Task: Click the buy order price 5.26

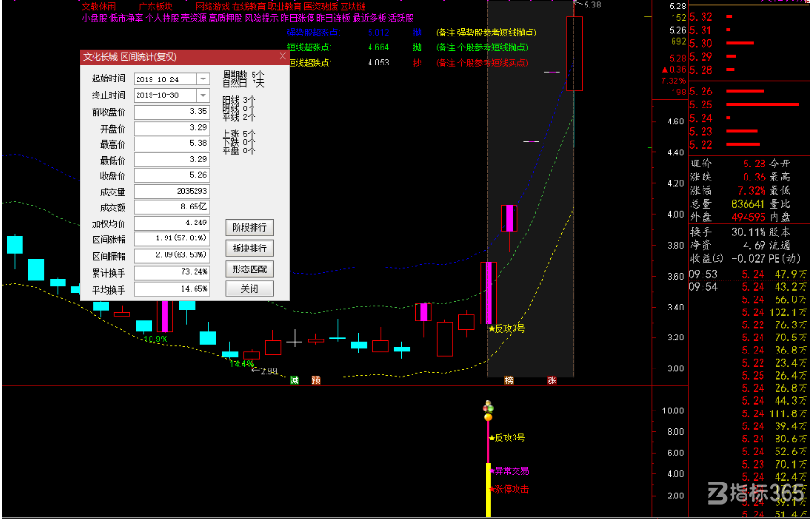Action: point(701,92)
